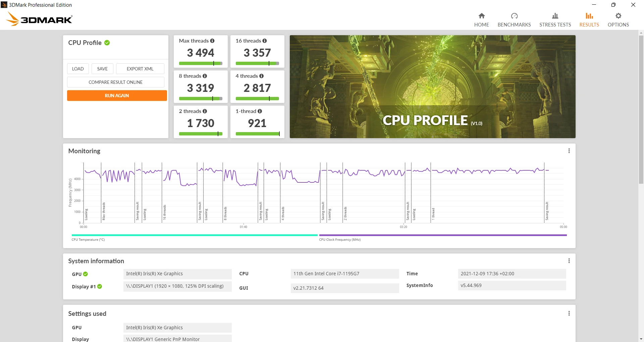This screenshot has width=644, height=342.
Task: Open the Home tab icon
Action: [x=482, y=16]
